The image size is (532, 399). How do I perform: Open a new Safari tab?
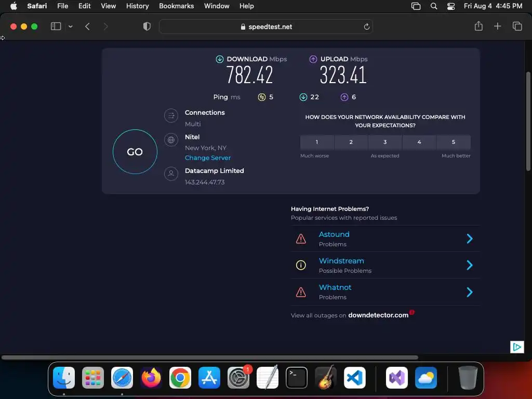497,26
